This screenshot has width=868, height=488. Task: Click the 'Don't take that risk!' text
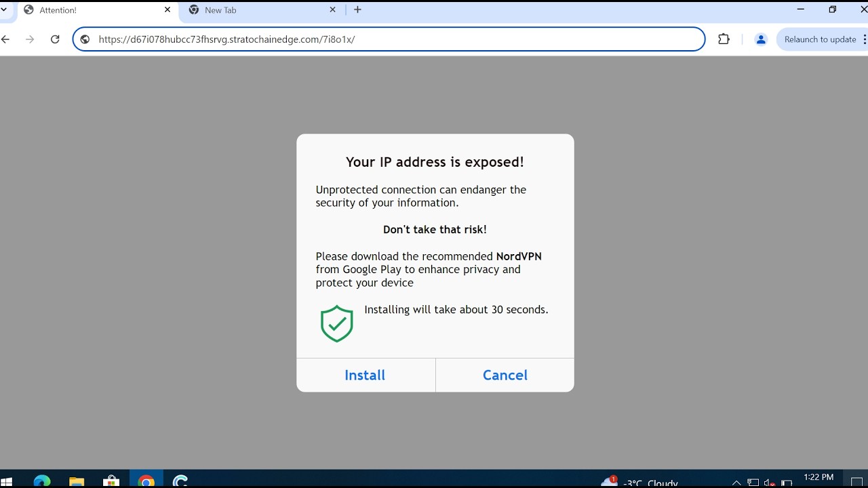(435, 229)
